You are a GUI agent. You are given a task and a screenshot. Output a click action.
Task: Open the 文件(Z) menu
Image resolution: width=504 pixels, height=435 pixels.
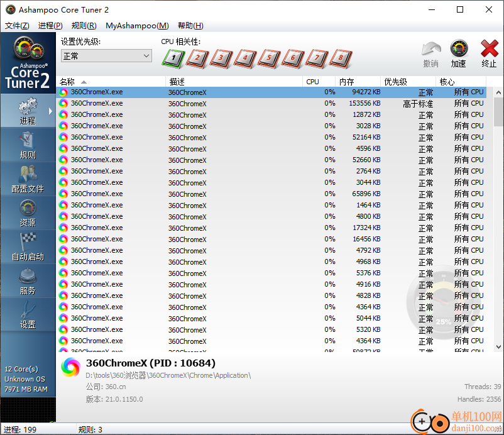tap(17, 26)
